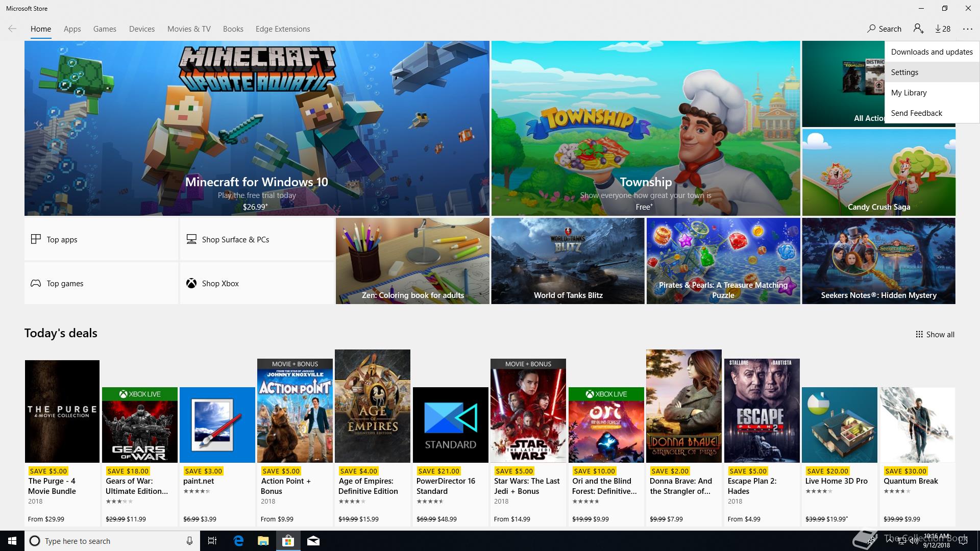Click the Shop Surface & PCs button
The width and height of the screenshot is (980, 551).
click(257, 239)
